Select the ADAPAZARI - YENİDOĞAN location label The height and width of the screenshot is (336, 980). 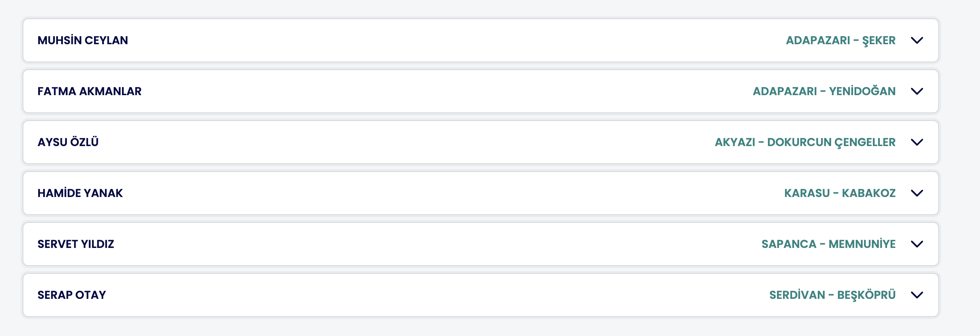tap(824, 91)
